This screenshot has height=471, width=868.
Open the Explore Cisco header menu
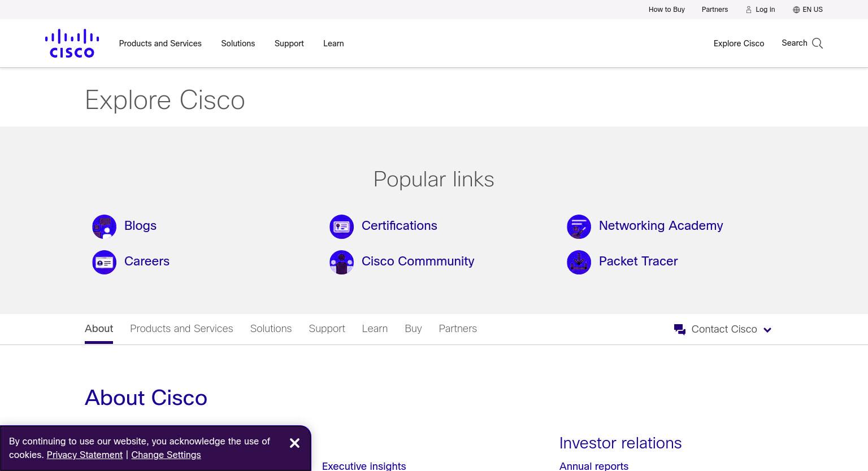click(739, 43)
